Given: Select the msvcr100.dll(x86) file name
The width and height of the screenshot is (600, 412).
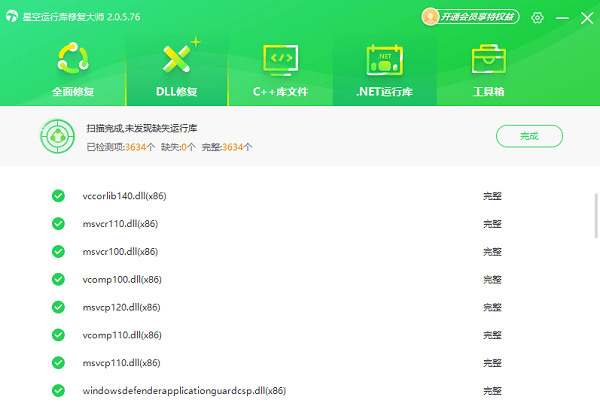Looking at the screenshot, I should pyautogui.click(x=120, y=252).
